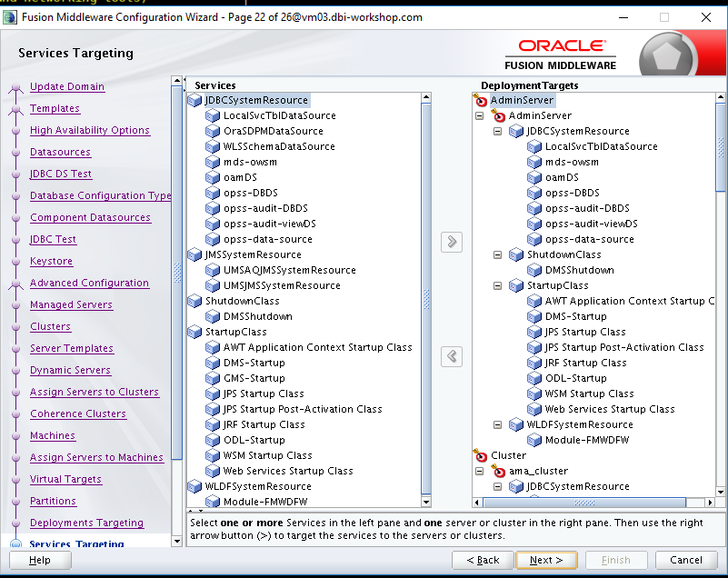Select LocalSvcTblDataSource in Services list
This screenshot has width=728, height=578.
coord(280,115)
